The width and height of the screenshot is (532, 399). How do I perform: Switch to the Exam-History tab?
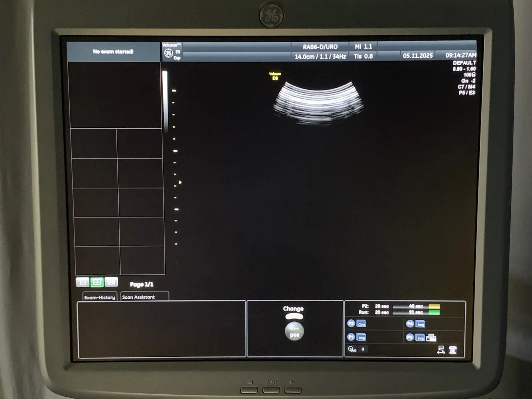coord(99,297)
